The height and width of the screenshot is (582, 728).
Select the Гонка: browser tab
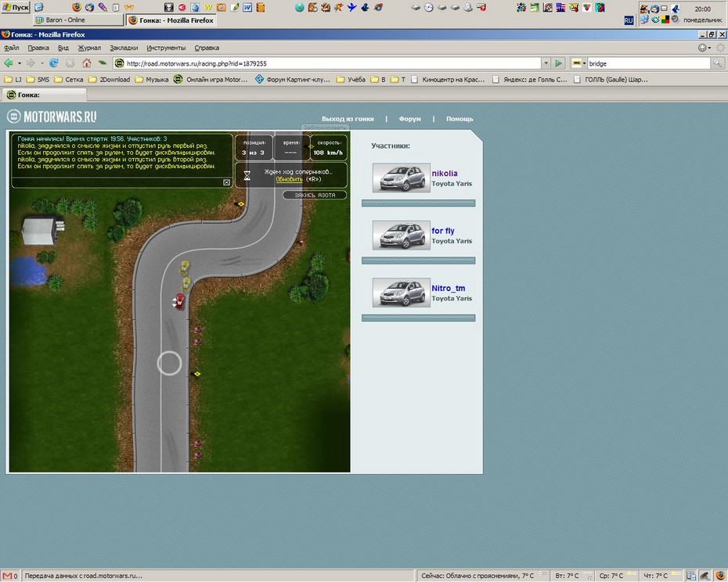tap(45, 95)
